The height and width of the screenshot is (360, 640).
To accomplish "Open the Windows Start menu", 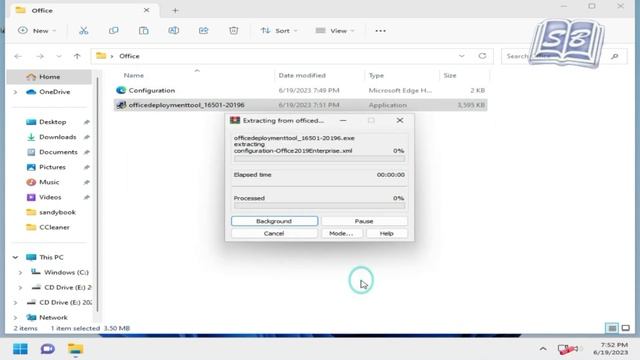I will (x=20, y=349).
